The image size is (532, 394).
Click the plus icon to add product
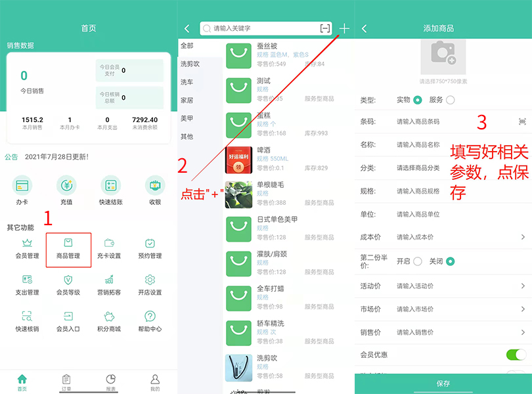pos(345,28)
